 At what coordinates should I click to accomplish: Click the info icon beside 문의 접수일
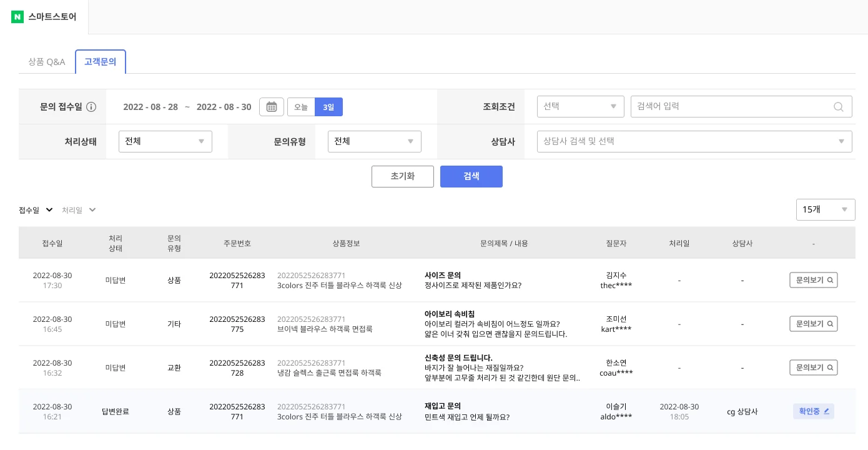point(91,106)
